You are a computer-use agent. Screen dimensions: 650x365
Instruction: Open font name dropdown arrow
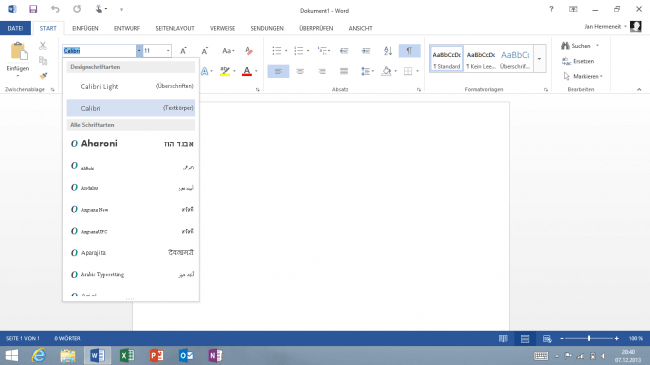139,51
